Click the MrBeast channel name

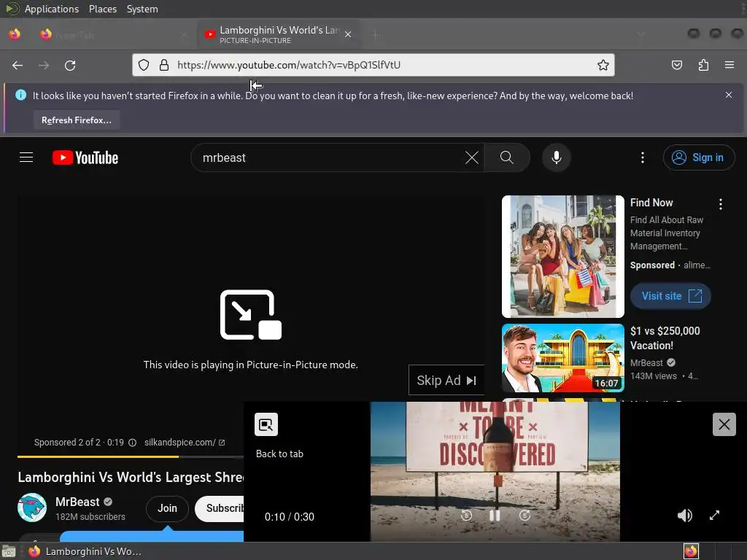pyautogui.click(x=77, y=502)
